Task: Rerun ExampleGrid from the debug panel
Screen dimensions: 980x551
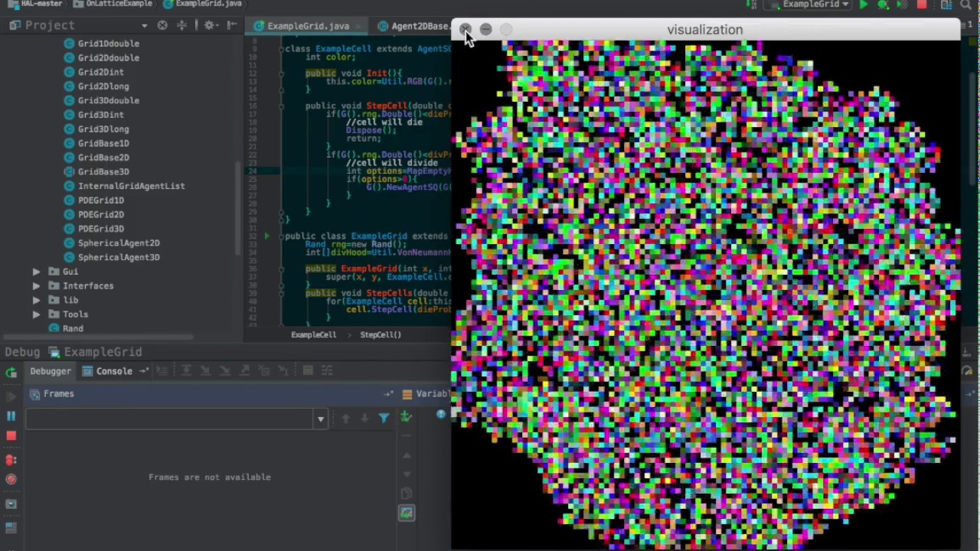Action: pos(11,373)
